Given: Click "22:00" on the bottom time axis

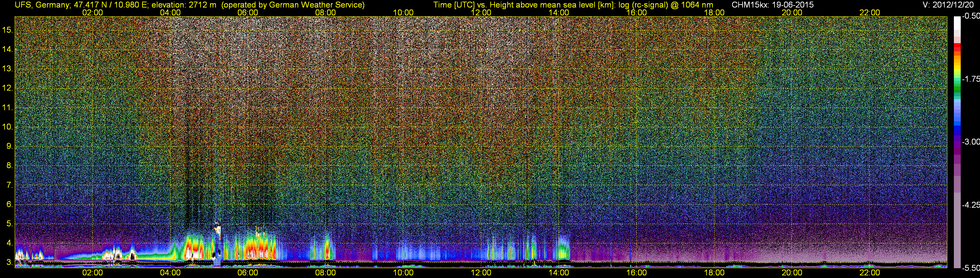Looking at the screenshot, I should coord(870,273).
